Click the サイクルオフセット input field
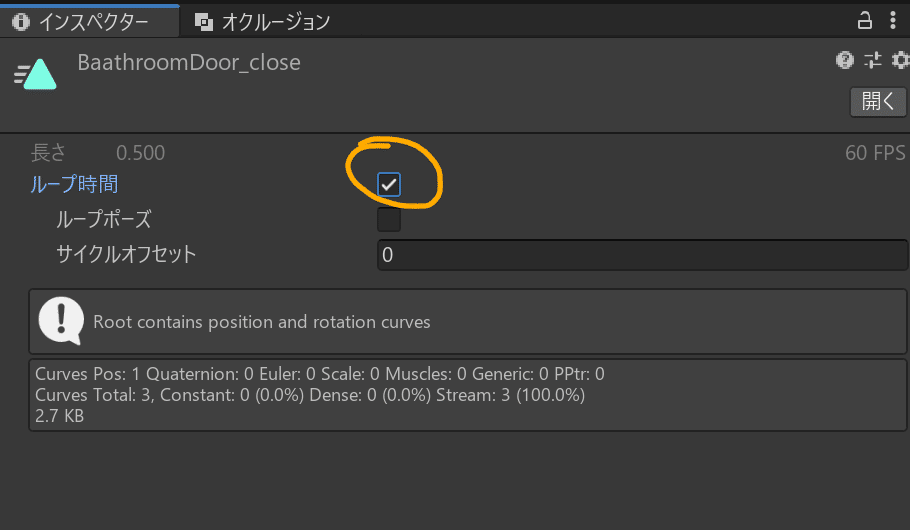 [x=640, y=254]
